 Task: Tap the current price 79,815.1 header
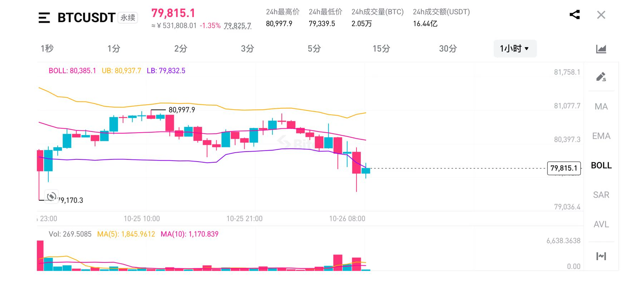173,13
